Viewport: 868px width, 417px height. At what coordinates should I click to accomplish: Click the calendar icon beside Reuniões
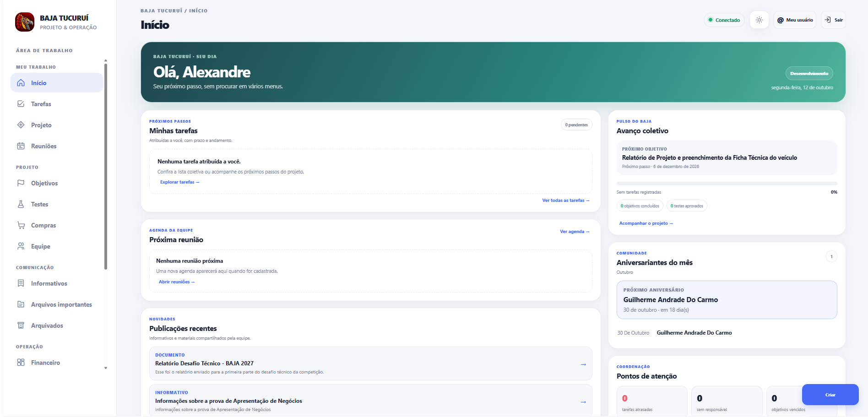click(x=21, y=146)
